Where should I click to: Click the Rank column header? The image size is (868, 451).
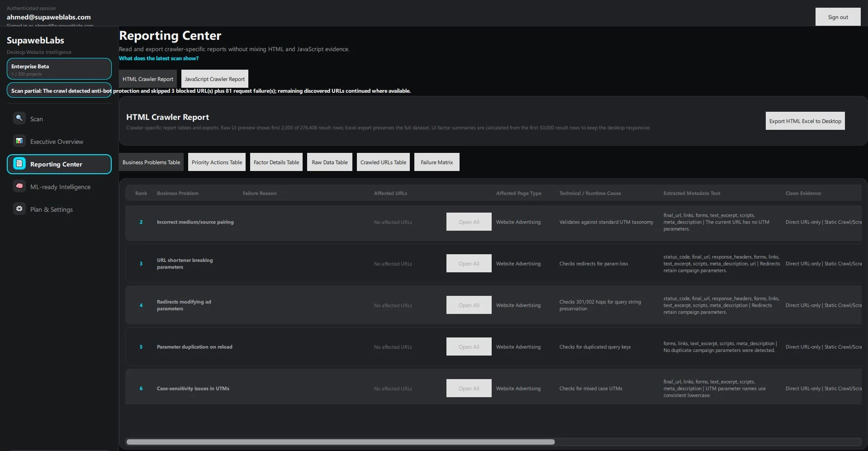141,193
